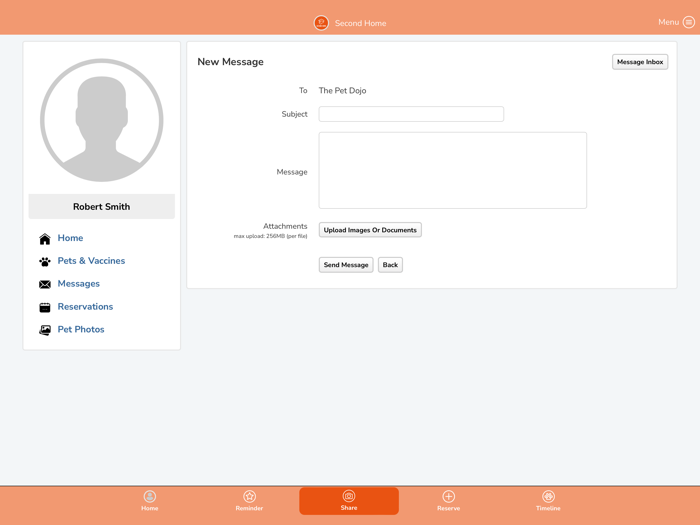Open the Pet Photos sidebar link
The width and height of the screenshot is (700, 525).
(x=81, y=329)
